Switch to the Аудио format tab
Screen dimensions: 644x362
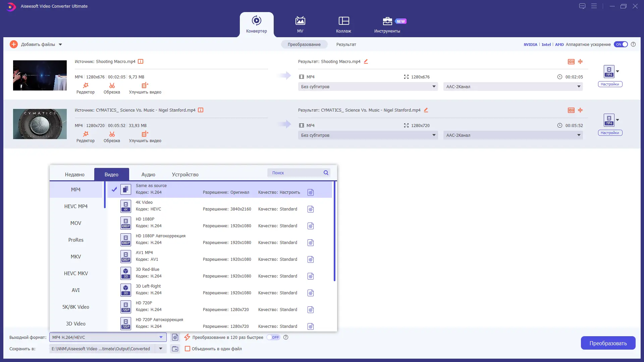(148, 175)
